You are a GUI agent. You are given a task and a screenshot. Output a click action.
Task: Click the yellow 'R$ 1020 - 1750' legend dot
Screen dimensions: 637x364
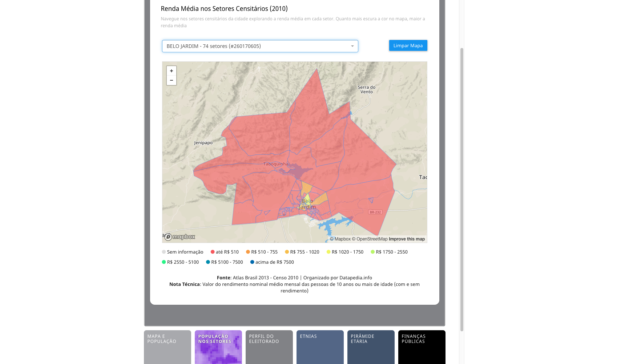coord(328,252)
